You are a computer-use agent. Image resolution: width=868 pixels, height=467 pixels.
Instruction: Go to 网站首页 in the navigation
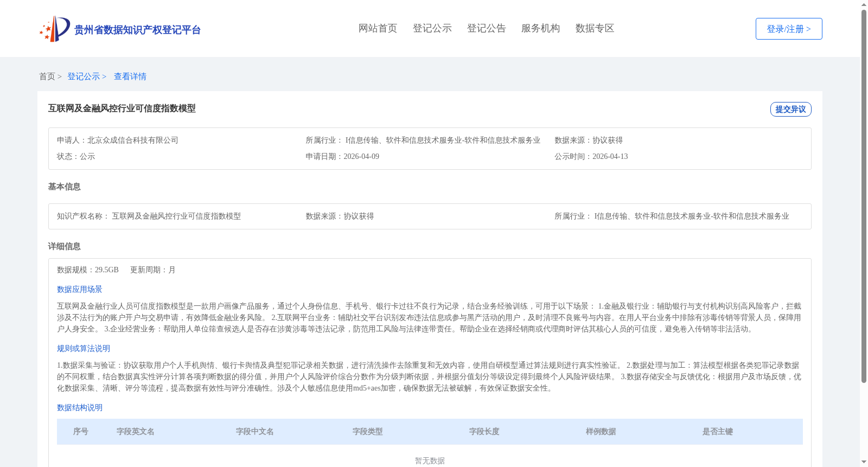coord(378,28)
